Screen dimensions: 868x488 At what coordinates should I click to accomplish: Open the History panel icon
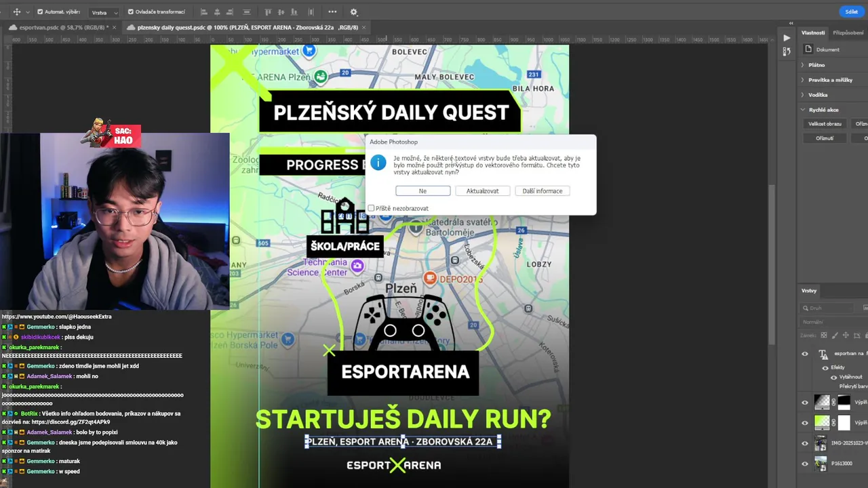pyautogui.click(x=787, y=51)
